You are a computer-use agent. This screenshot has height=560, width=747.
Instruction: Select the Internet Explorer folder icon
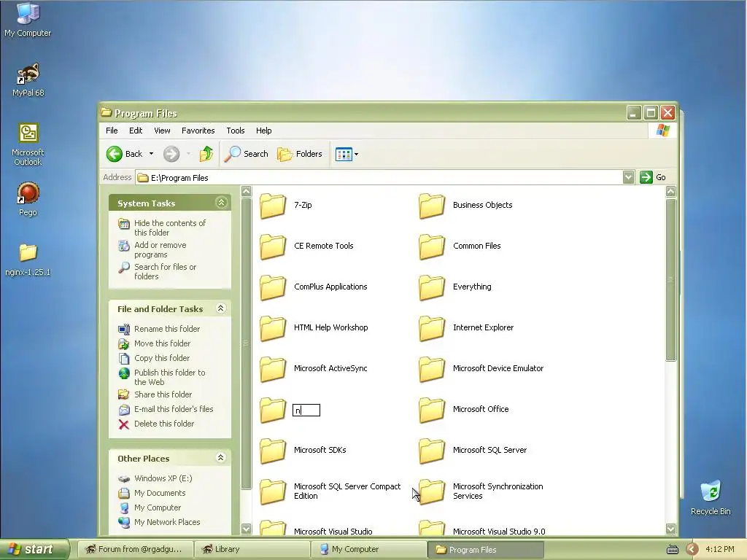[432, 328]
